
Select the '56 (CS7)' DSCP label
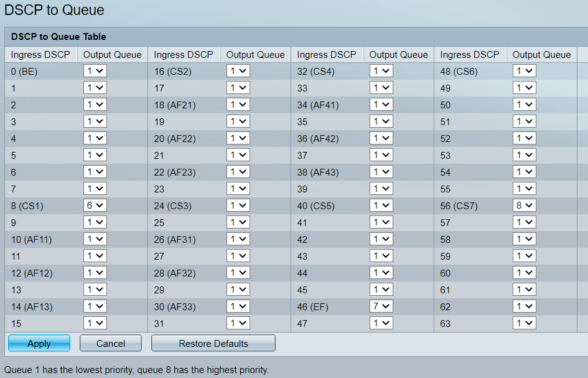point(459,206)
